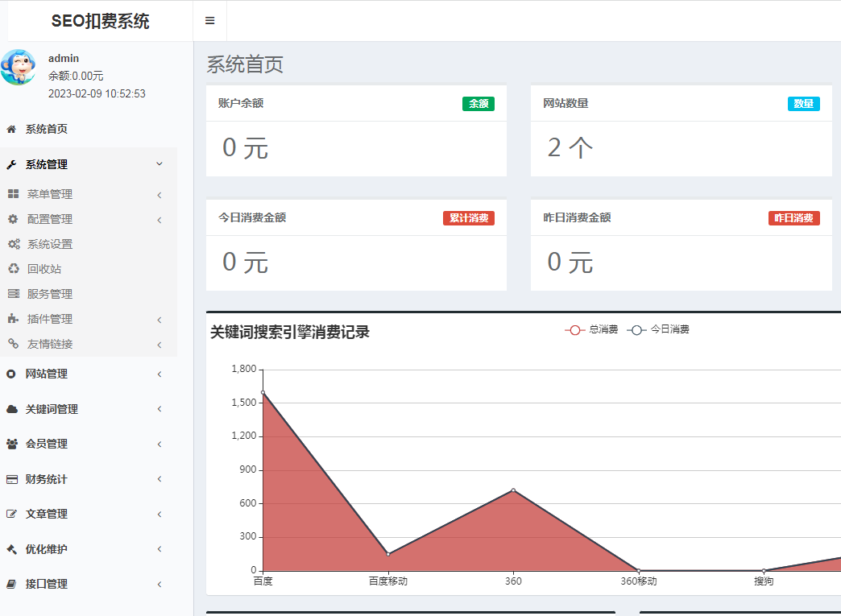841x616 pixels.
Task: Open the 回收站 submenu item
Action: 89,269
